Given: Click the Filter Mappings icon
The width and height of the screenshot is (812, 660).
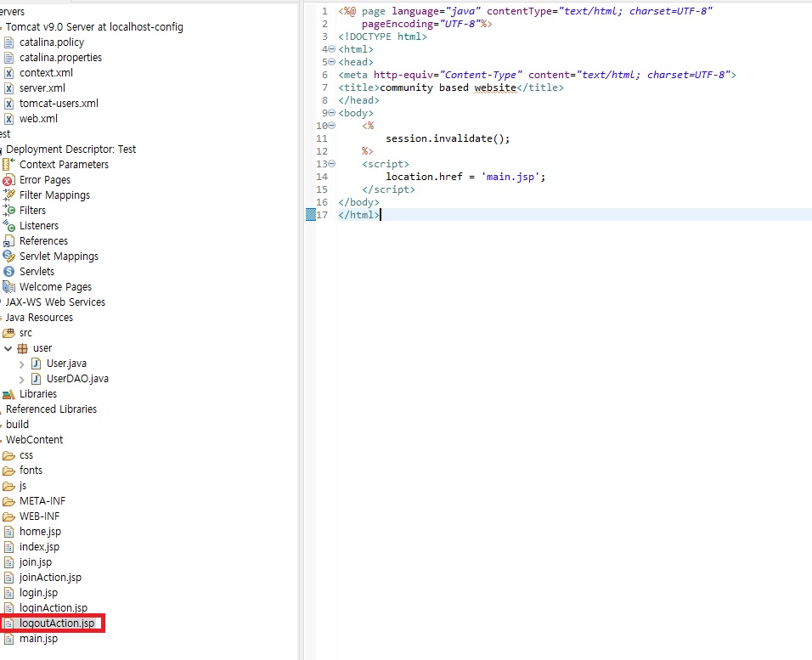Looking at the screenshot, I should pos(8,195).
